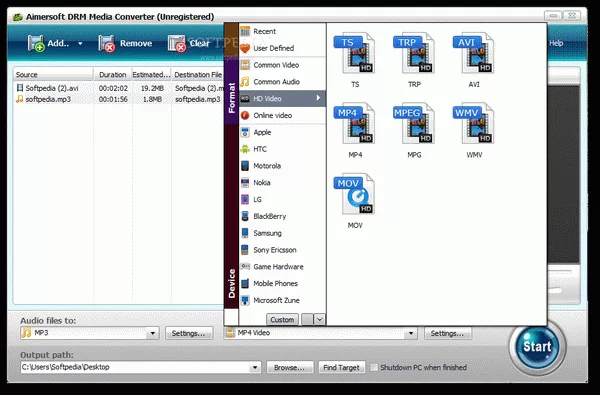600x395 pixels.
Task: Click the Common Audio note icon
Action: click(245, 82)
